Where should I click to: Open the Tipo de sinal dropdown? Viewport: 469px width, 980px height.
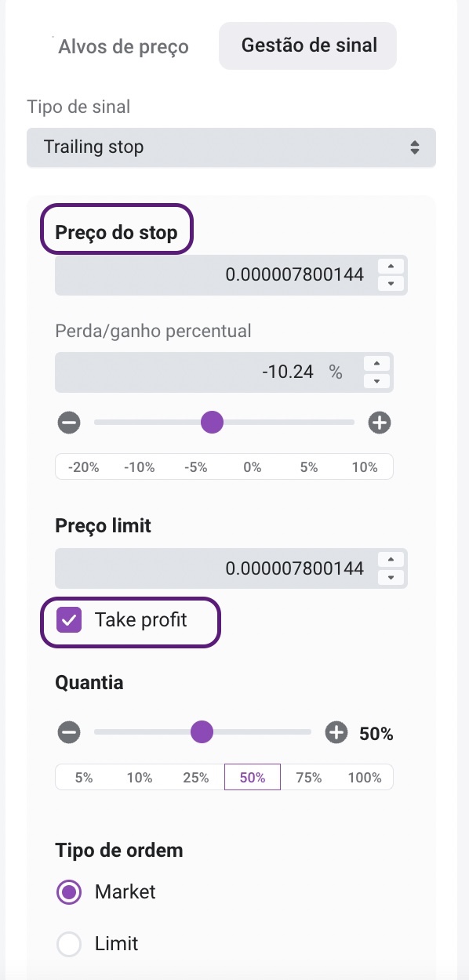pyautogui.click(x=231, y=147)
